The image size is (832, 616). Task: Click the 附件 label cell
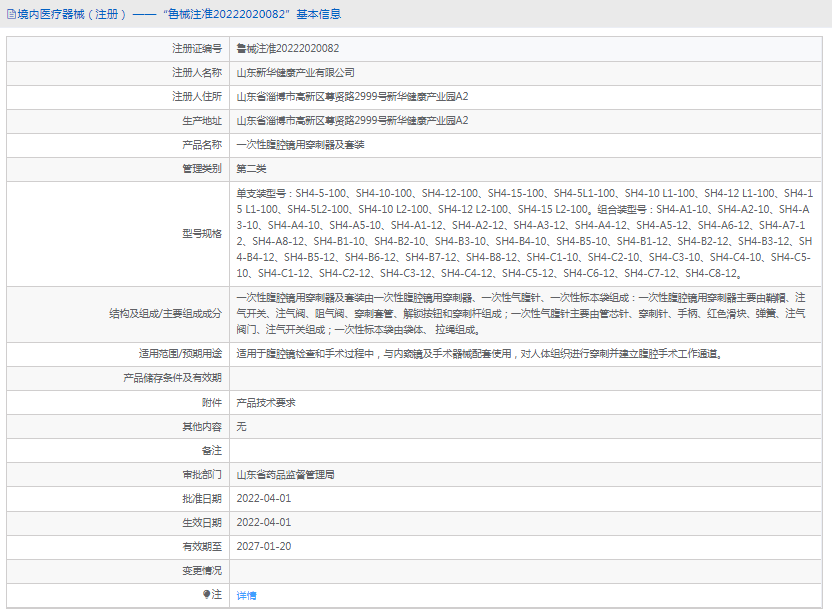[118, 403]
